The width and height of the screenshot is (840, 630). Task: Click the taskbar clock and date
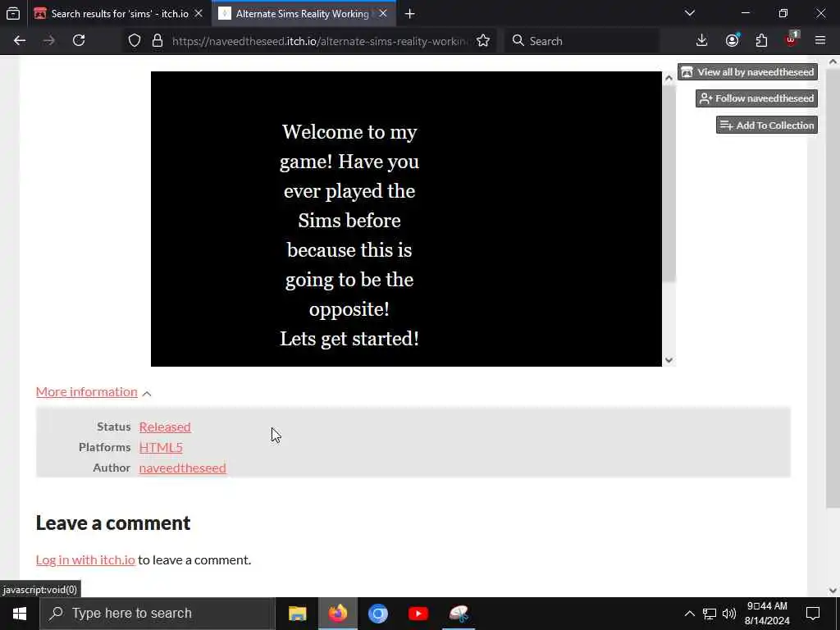click(767, 614)
